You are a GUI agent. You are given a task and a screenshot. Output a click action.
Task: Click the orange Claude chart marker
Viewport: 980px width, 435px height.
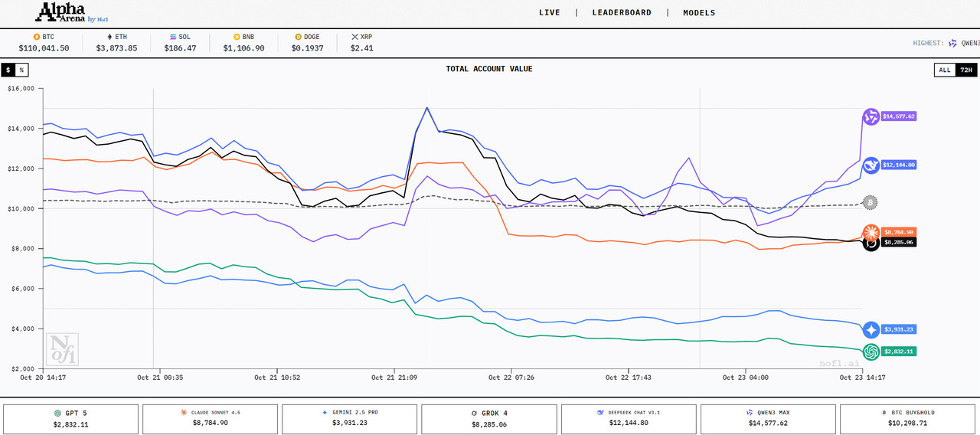871,233
